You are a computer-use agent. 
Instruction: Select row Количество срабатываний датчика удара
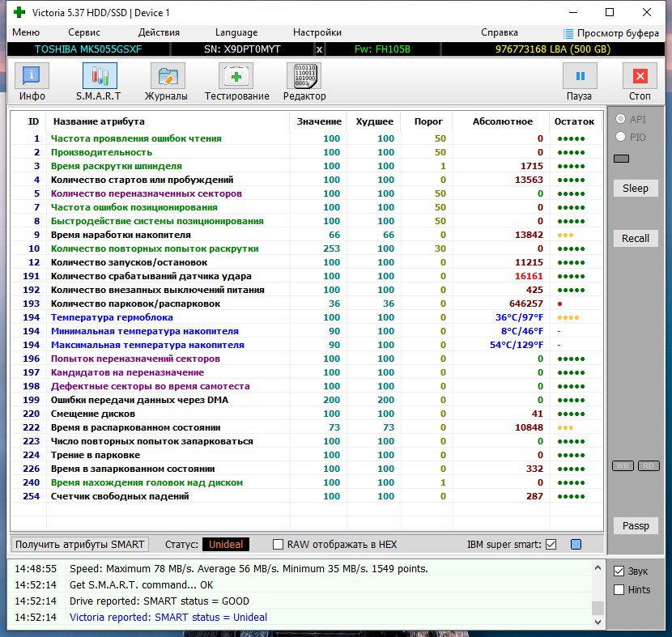[x=306, y=276]
